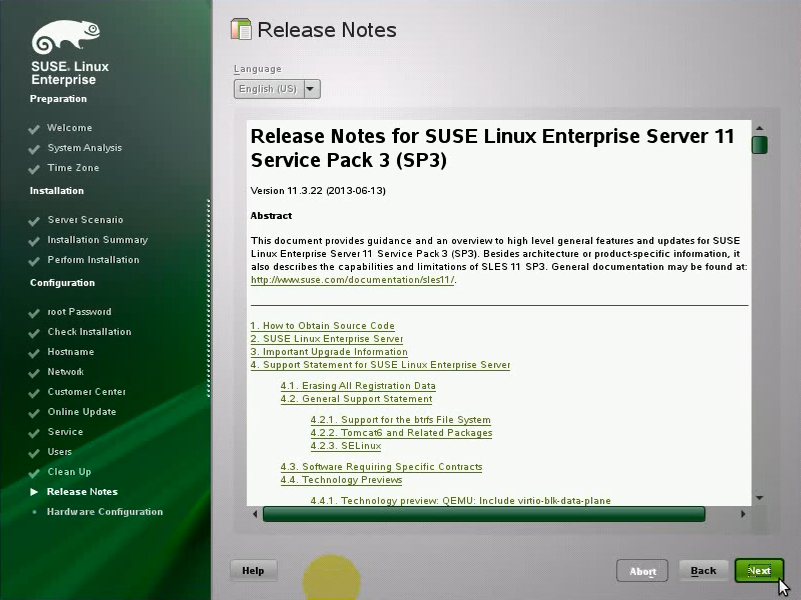Viewport: 801px width, 600px height.
Task: Click the checkmark icon beside Check Installation
Action: 34,332
